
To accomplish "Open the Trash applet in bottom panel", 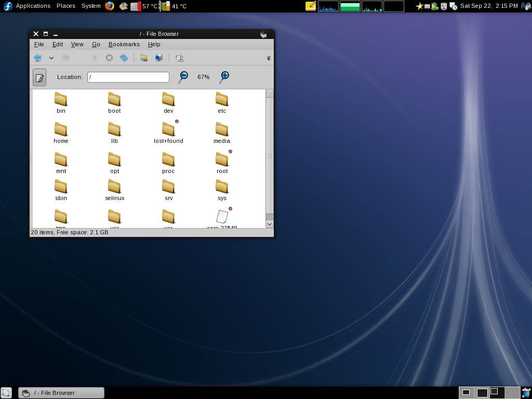I will click(526, 393).
